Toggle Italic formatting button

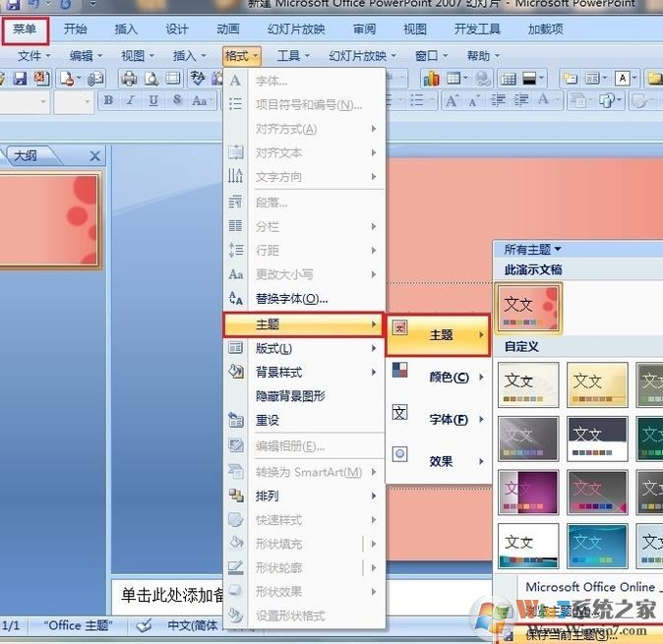[x=131, y=100]
